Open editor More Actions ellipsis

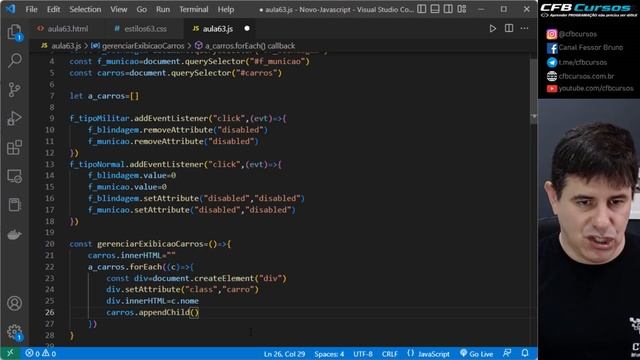pos(524,29)
